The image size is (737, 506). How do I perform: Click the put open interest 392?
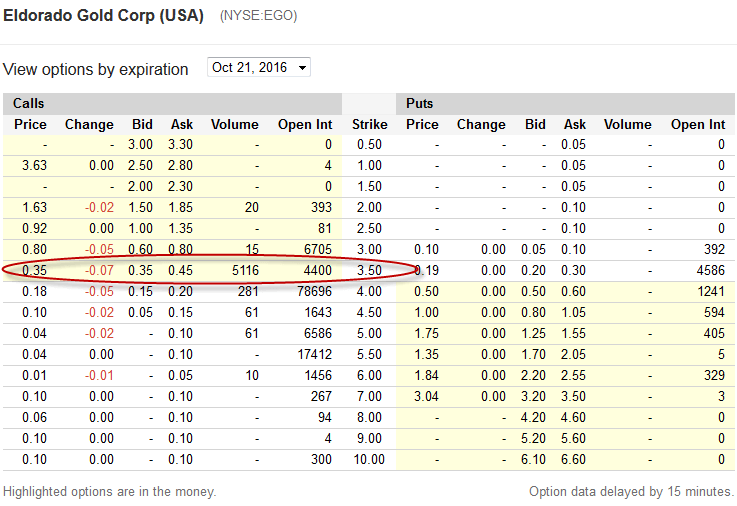pyautogui.click(x=714, y=249)
